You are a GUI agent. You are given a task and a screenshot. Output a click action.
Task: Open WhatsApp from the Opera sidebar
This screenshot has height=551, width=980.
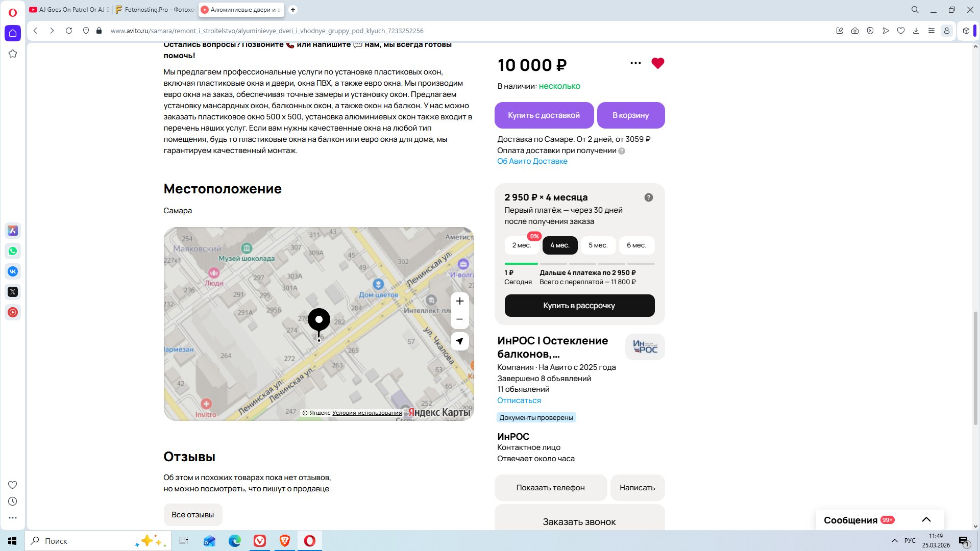[x=13, y=251]
